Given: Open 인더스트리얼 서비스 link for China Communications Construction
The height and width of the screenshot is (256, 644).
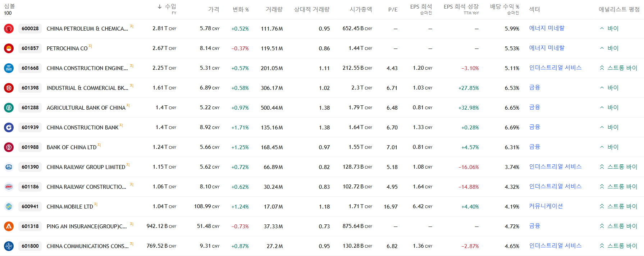Looking at the screenshot, I should pos(555,246).
